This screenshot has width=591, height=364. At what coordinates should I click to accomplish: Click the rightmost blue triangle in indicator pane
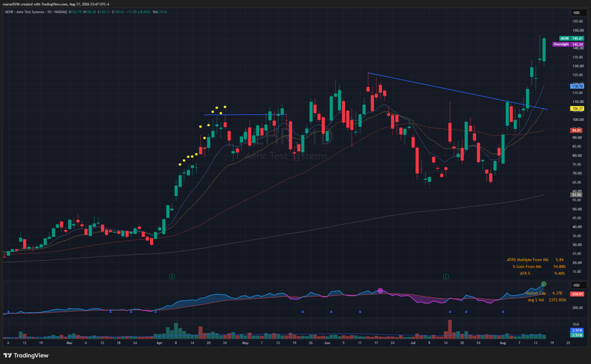(x=503, y=312)
